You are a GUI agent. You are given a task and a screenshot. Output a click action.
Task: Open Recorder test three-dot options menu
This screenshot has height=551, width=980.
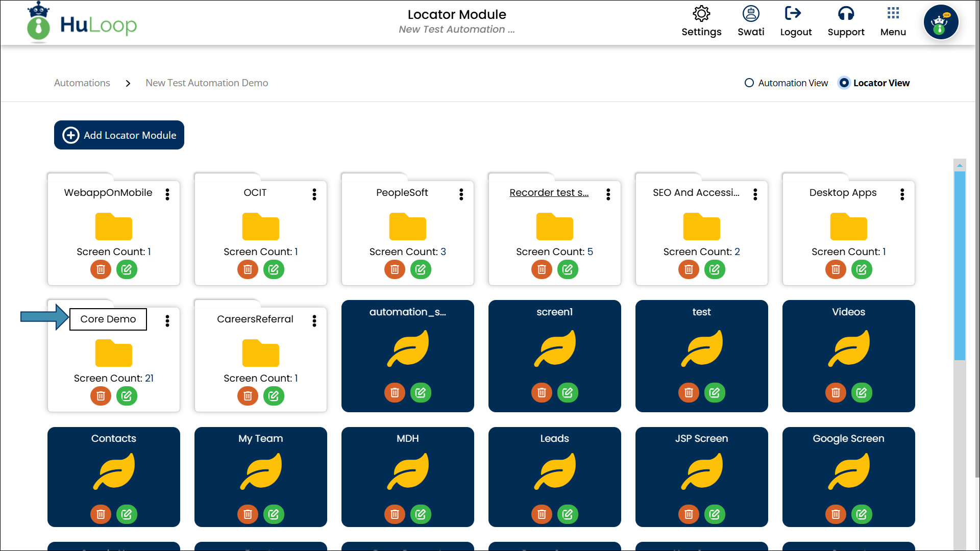click(x=608, y=194)
